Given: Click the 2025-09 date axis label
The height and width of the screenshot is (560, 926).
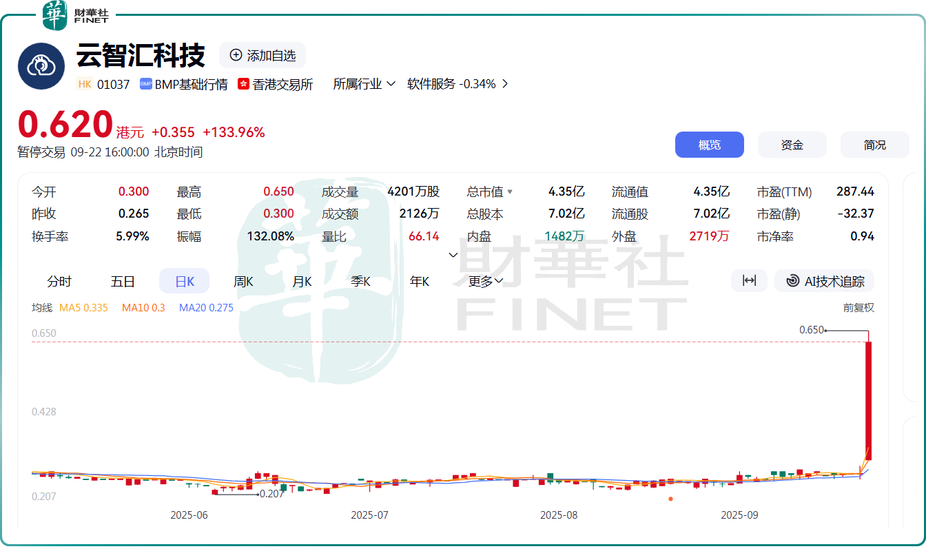Looking at the screenshot, I should [x=739, y=515].
